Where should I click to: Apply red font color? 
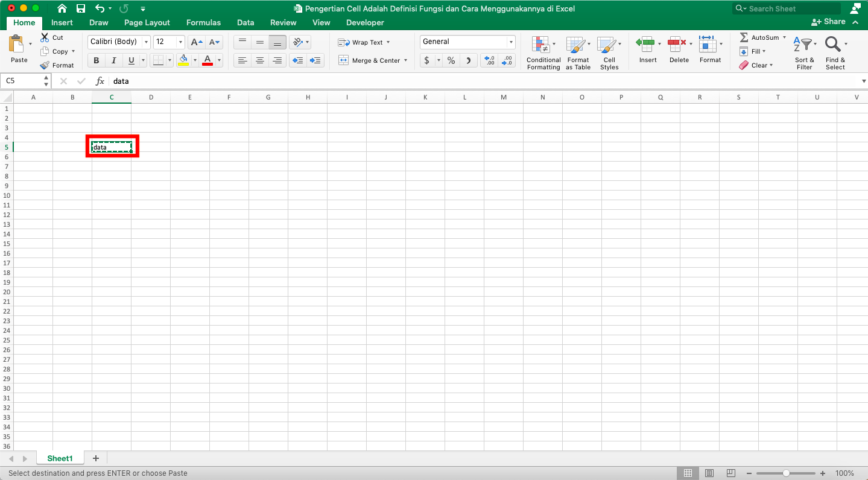pyautogui.click(x=207, y=60)
